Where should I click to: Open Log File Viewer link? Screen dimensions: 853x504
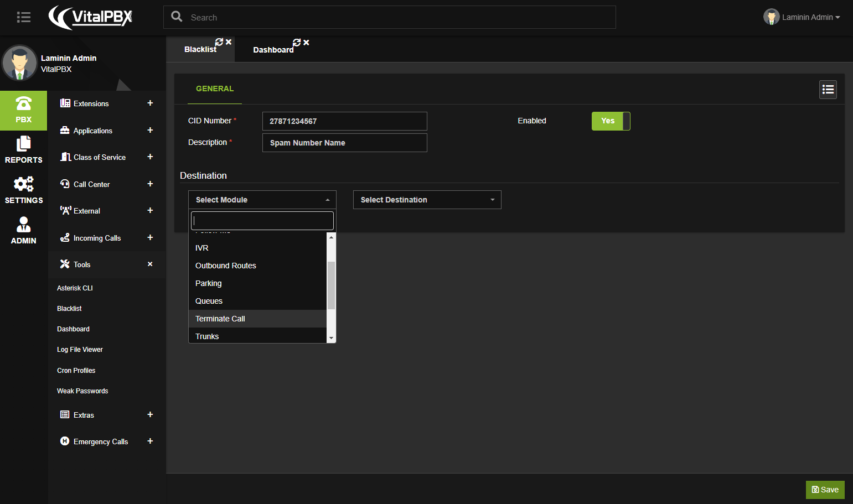click(x=80, y=350)
